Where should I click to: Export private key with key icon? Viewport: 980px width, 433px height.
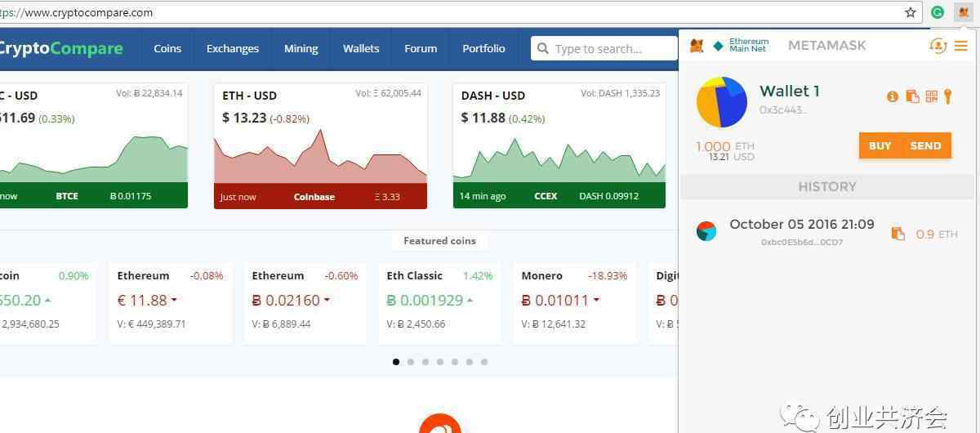tap(948, 96)
